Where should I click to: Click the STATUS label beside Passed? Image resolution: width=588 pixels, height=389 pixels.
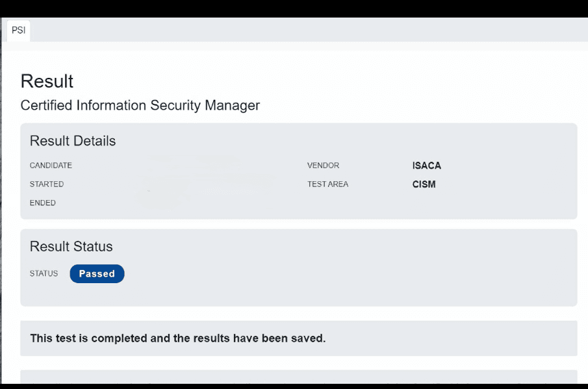(x=44, y=274)
